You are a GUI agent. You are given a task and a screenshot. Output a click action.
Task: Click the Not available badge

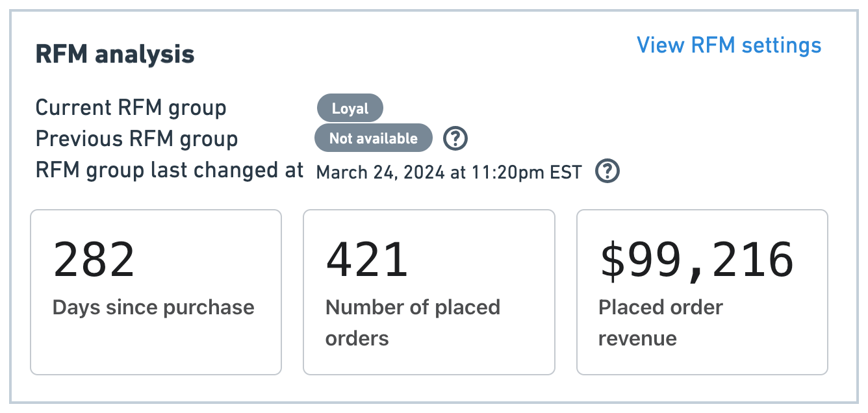coord(373,138)
